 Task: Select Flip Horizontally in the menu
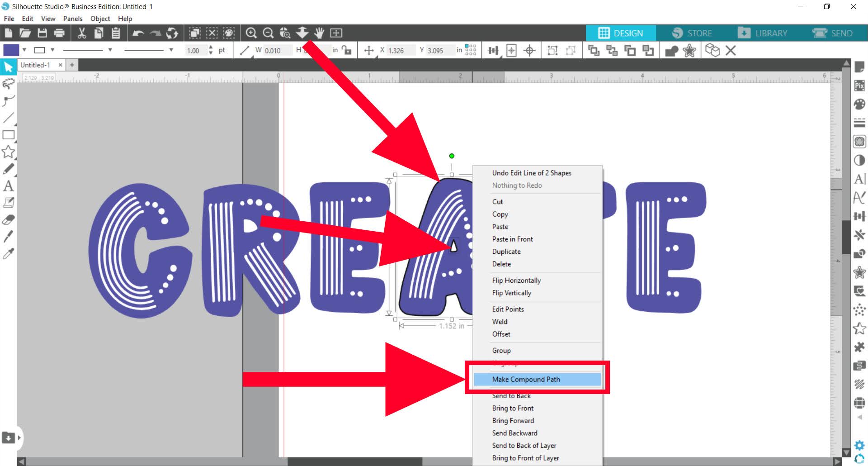(516, 280)
